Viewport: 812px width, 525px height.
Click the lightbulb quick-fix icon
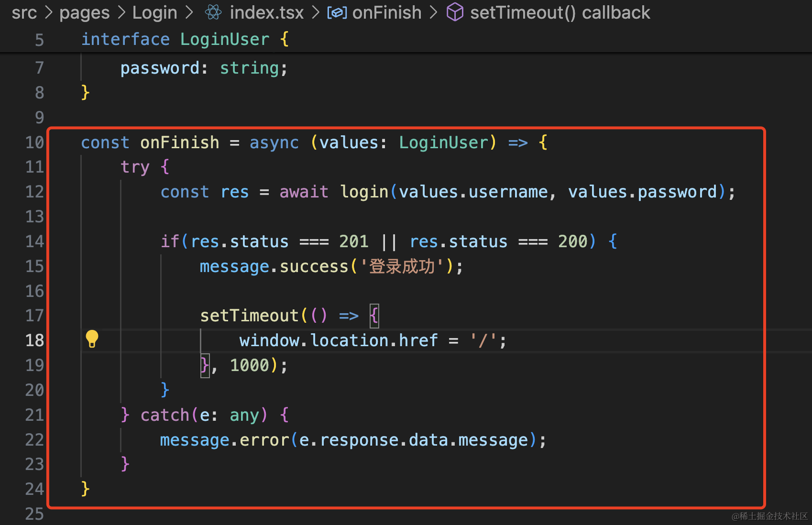tap(92, 339)
